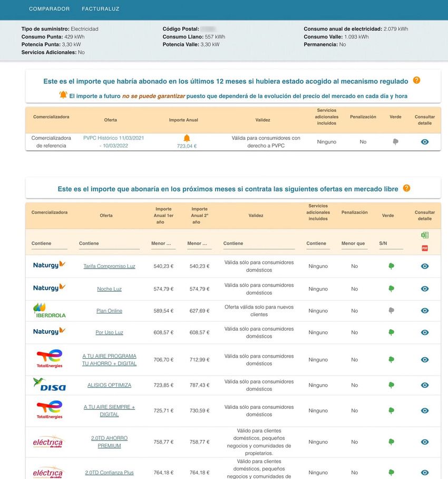Screen dimensions: 448x479
Task: View detail eye icon for PVPC Histórico offer
Action: [424, 142]
